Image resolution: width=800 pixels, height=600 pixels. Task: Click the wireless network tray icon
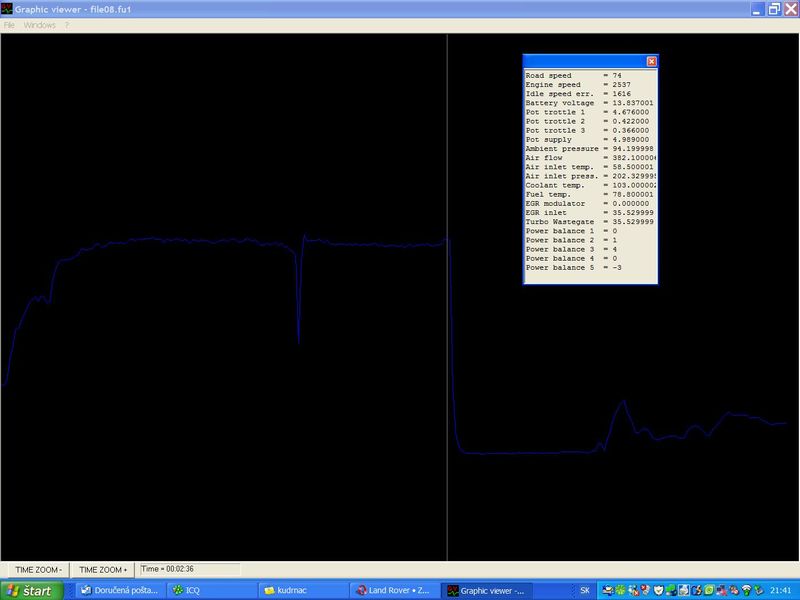click(745, 591)
